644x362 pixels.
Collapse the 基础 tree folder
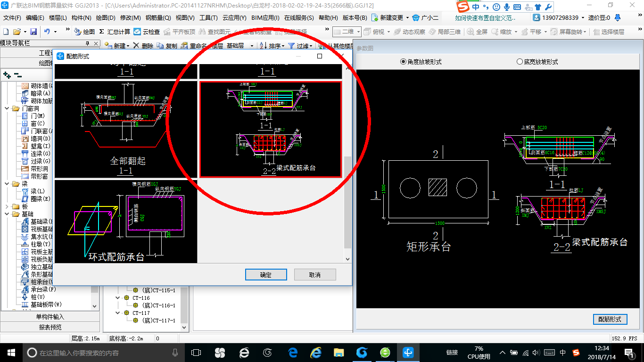pyautogui.click(x=6, y=214)
